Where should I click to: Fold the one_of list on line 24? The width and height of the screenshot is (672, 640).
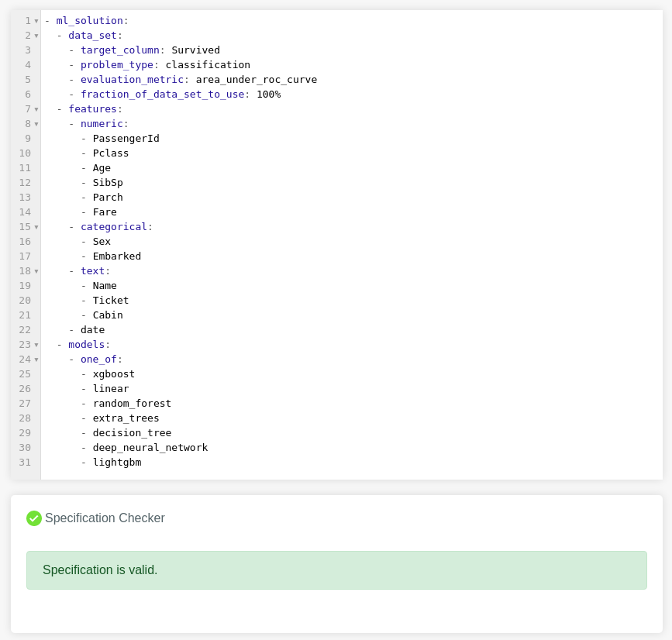[36, 360]
